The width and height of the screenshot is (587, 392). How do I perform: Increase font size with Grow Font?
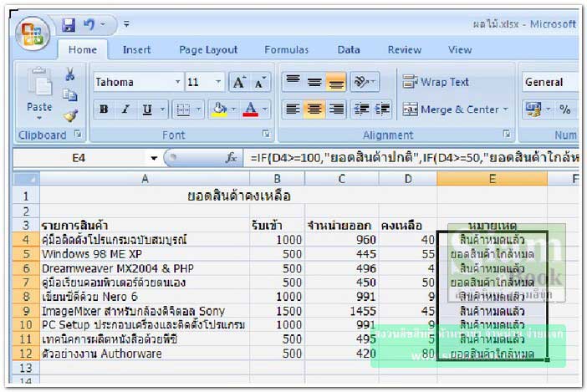[x=239, y=82]
